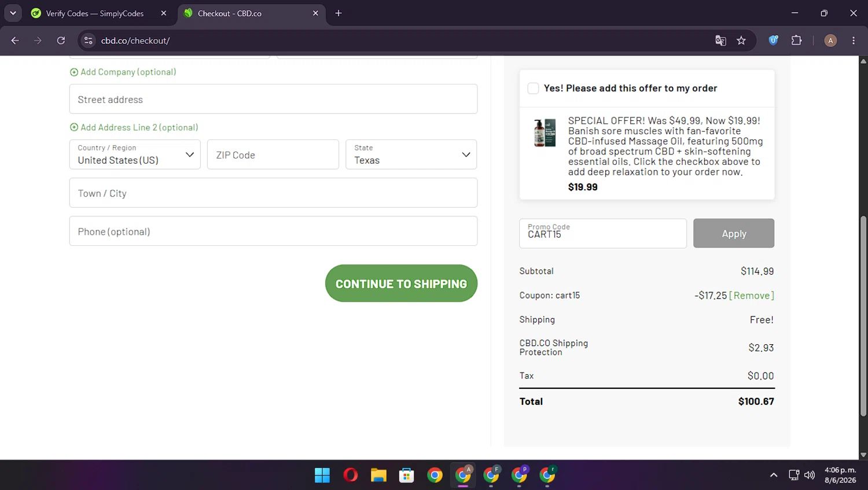The height and width of the screenshot is (490, 868).
Task: Bookmark this page with the star icon
Action: coord(741,40)
